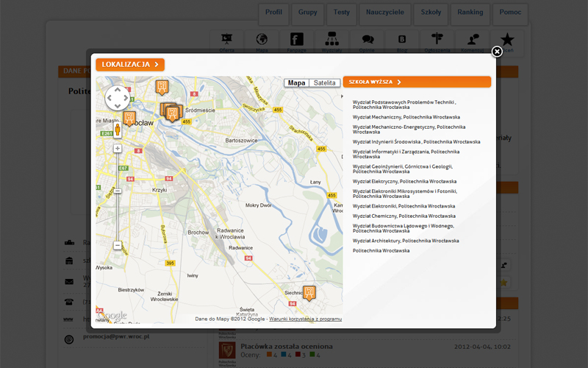Select the Mapa map type

[296, 83]
